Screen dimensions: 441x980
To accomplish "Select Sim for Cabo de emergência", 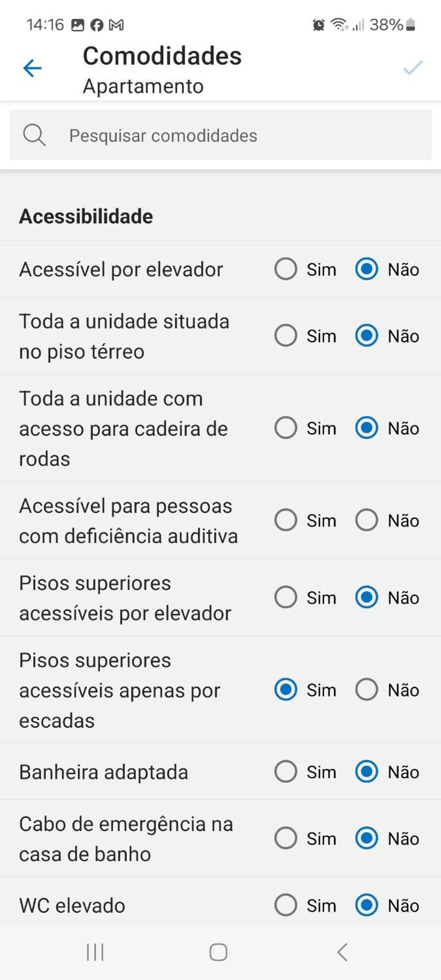I will click(286, 838).
